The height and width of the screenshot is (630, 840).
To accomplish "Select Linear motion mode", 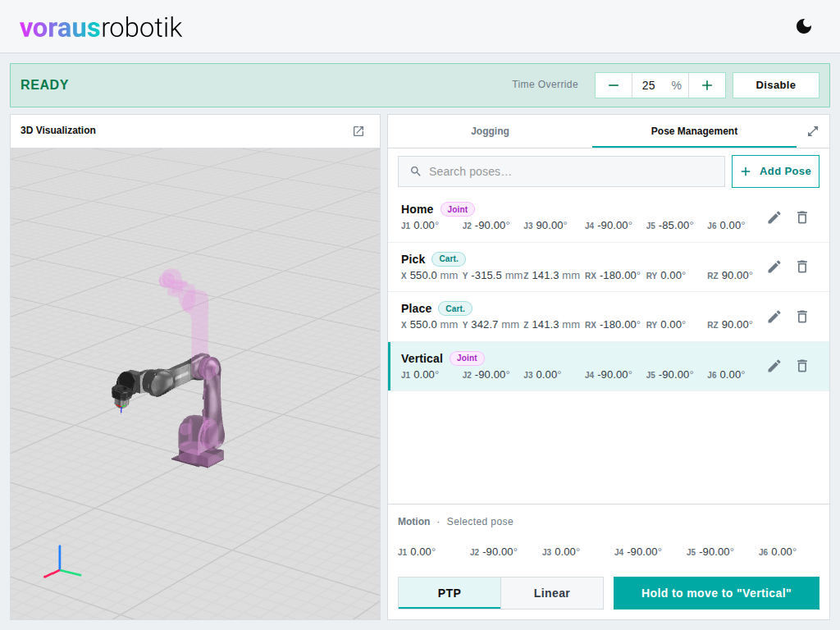I will [x=552, y=593].
